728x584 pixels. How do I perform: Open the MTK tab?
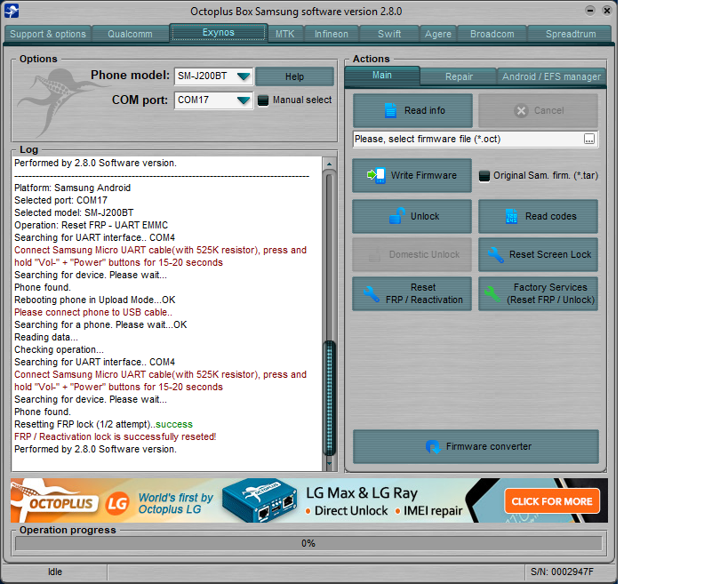285,34
